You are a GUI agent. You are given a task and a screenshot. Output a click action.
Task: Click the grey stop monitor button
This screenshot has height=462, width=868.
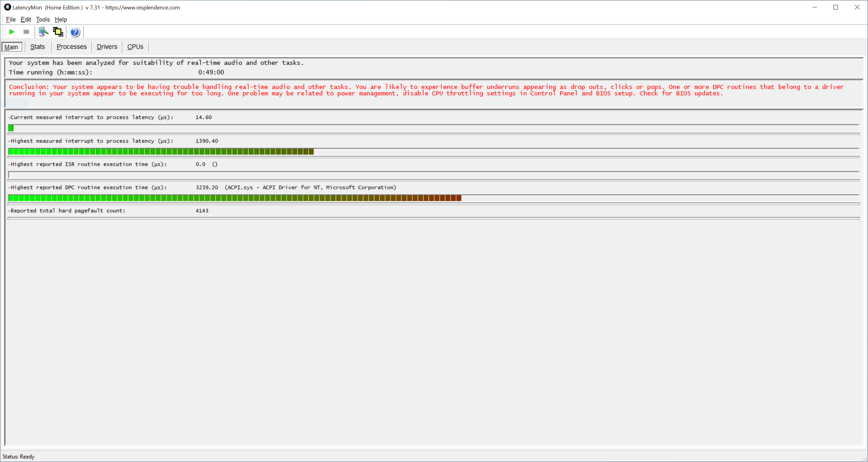(26, 32)
